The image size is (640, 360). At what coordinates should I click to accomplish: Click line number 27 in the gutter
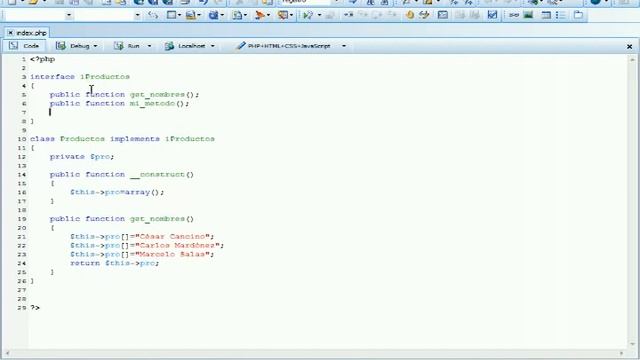click(22, 290)
